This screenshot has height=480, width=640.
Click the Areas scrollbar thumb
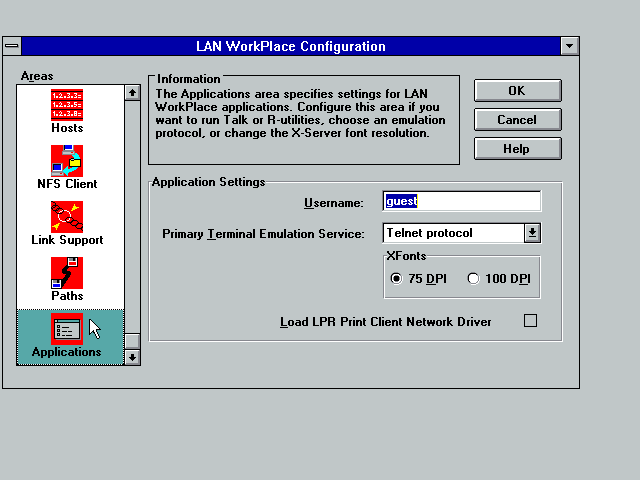coord(132,342)
